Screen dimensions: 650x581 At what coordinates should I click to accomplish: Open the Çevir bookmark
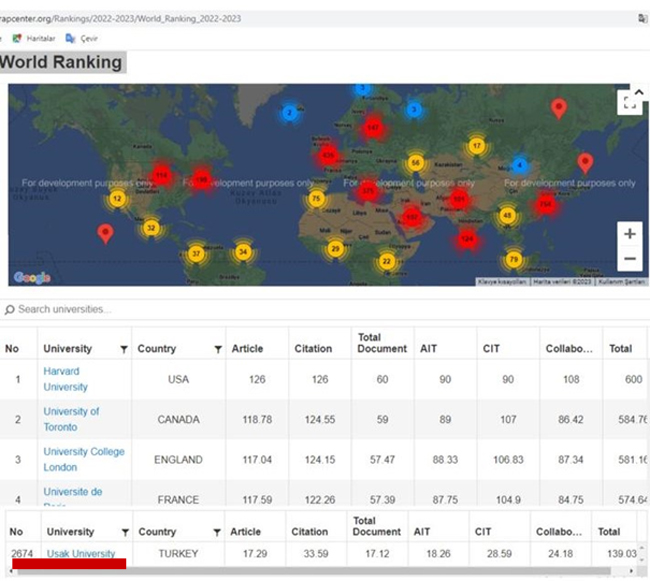coord(82,39)
